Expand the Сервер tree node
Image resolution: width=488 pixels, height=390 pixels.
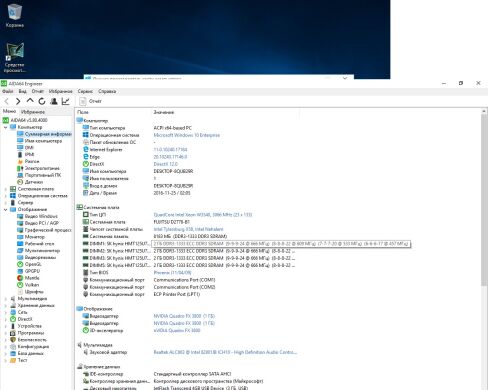(5, 203)
